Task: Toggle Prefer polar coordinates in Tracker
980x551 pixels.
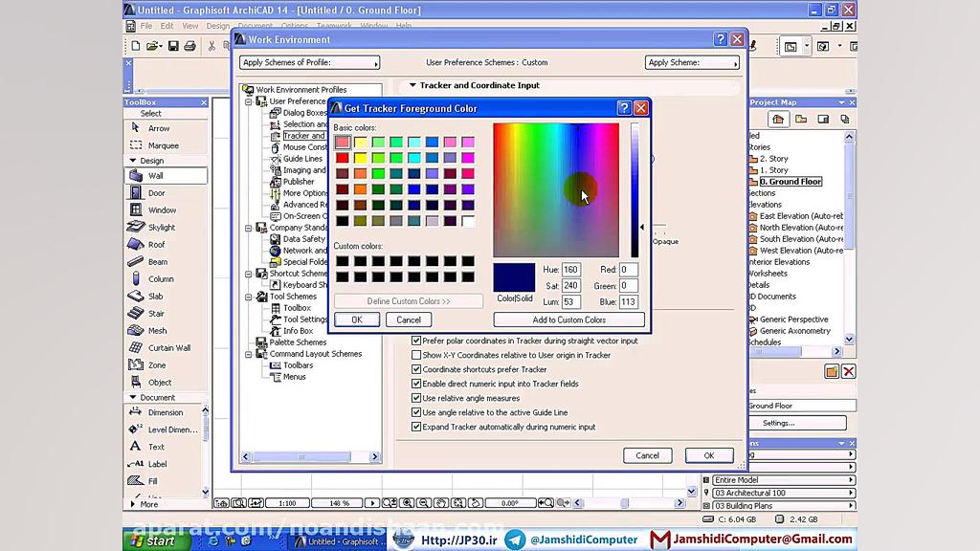Action: (x=416, y=342)
